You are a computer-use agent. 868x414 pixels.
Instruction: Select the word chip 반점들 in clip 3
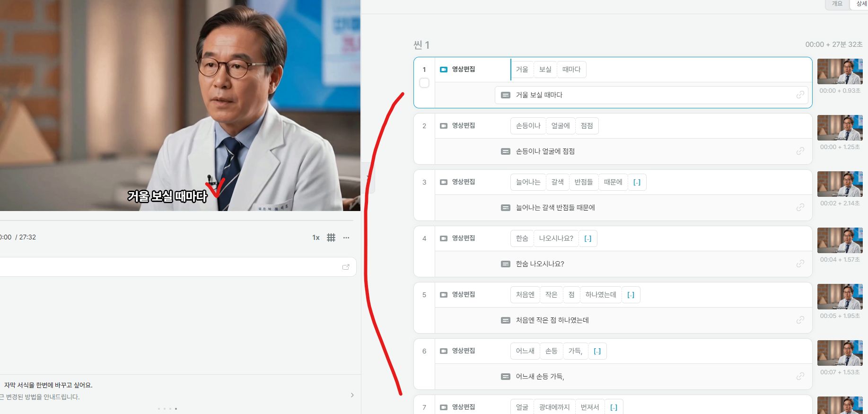pyautogui.click(x=584, y=182)
